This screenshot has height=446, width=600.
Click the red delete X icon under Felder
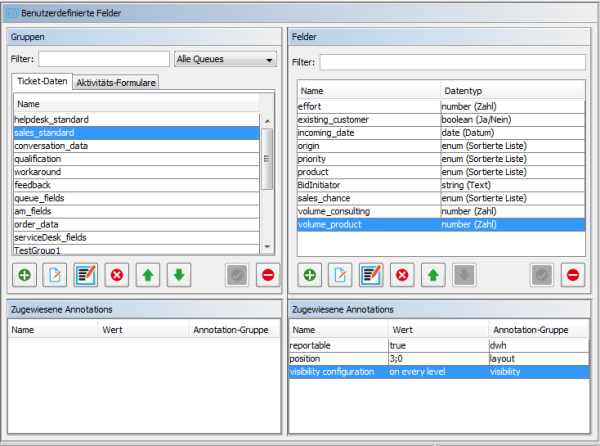click(402, 274)
